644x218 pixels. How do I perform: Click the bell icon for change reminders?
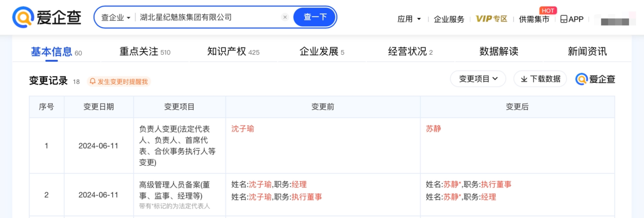93,81
